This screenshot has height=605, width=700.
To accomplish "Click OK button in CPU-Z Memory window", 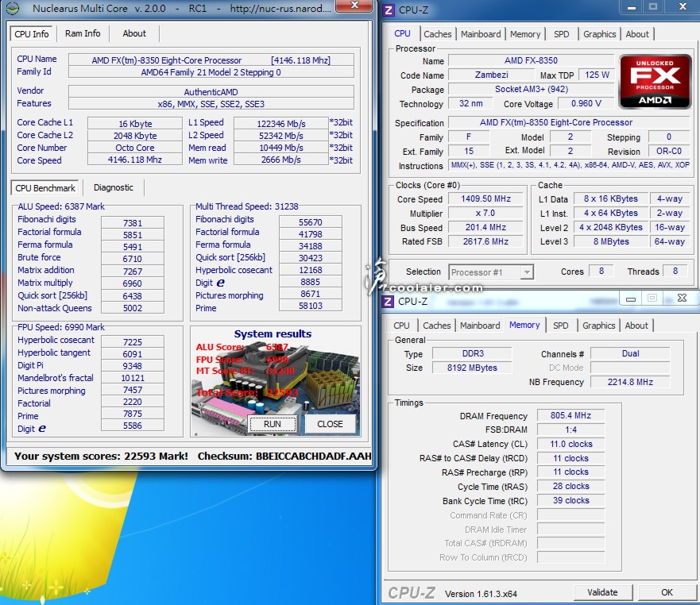I will tap(667, 592).
